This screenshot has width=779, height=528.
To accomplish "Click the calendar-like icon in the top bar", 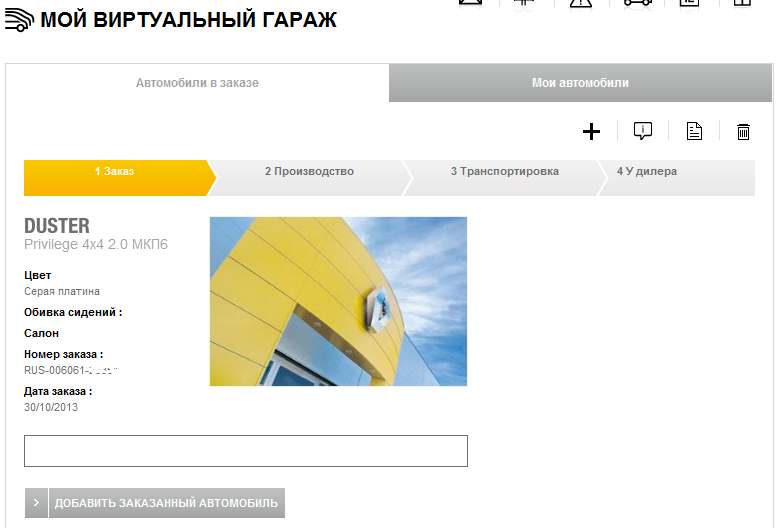I will (x=689, y=2).
